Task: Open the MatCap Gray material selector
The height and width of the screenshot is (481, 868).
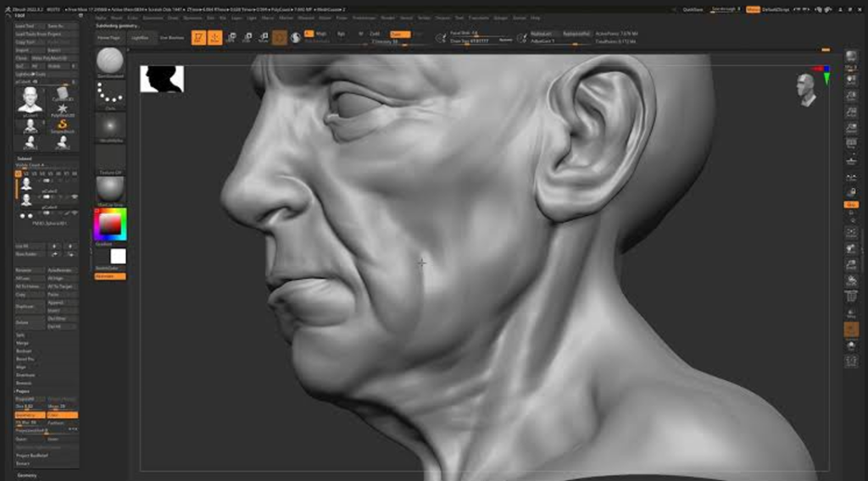Action: [110, 191]
